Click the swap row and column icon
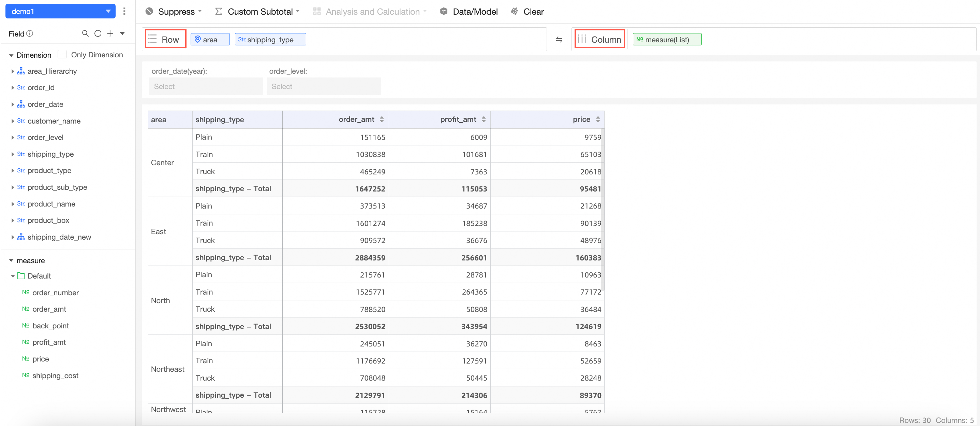980x426 pixels. click(559, 40)
